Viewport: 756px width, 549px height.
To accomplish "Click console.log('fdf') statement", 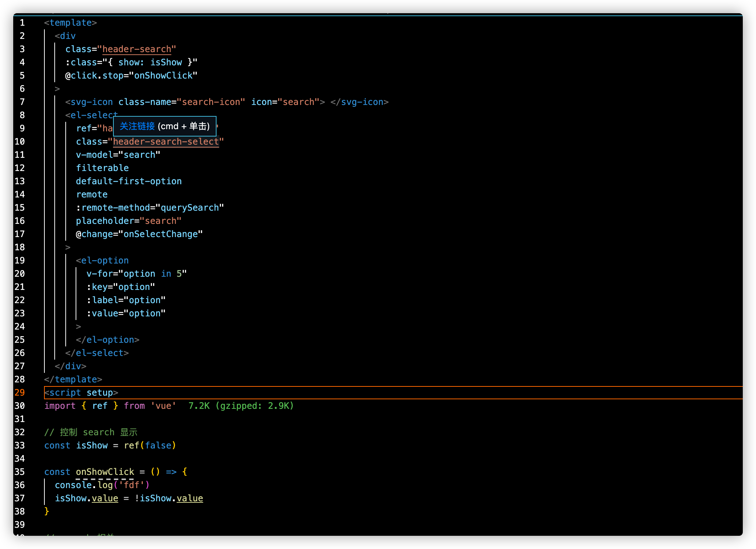I will coord(102,485).
